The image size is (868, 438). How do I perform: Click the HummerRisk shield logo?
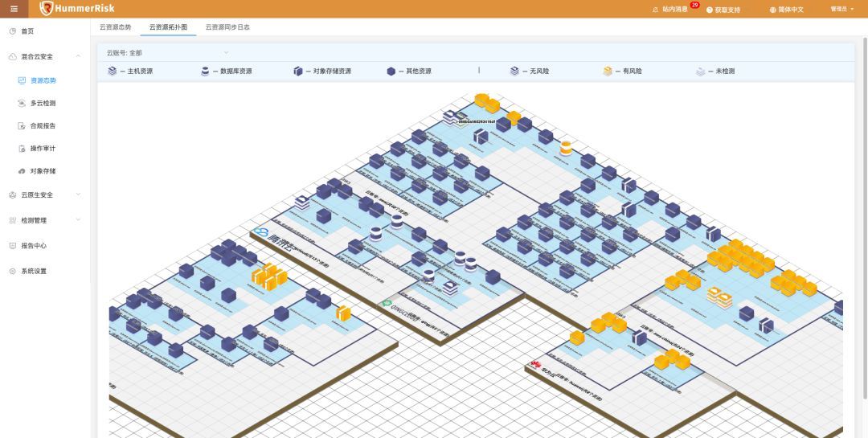(47, 8)
